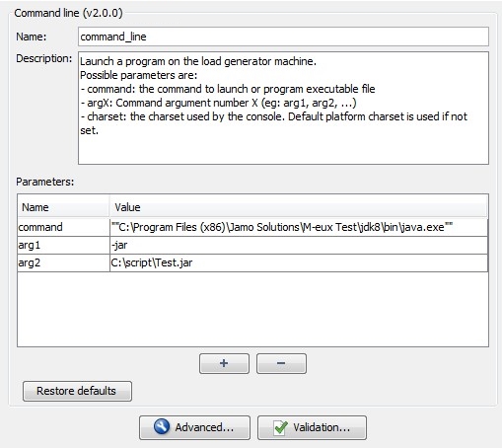Click the Parameters: label
The image size is (502, 448).
[x=45, y=182]
